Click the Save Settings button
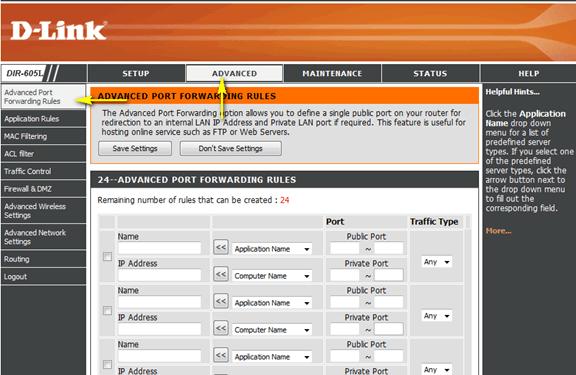 pos(135,148)
